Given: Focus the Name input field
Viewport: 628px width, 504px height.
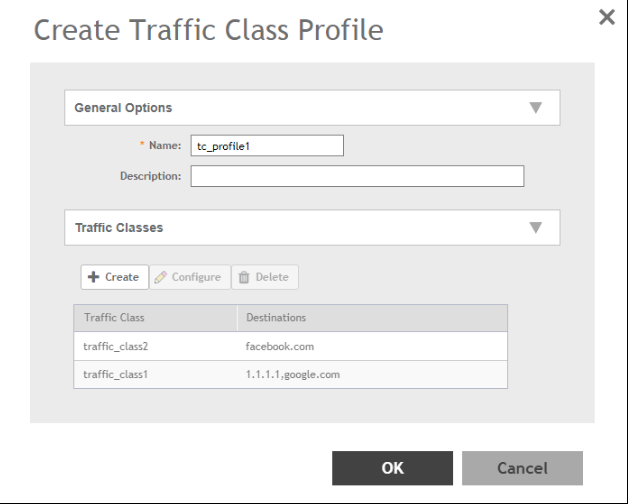Looking at the screenshot, I should tap(265, 146).
